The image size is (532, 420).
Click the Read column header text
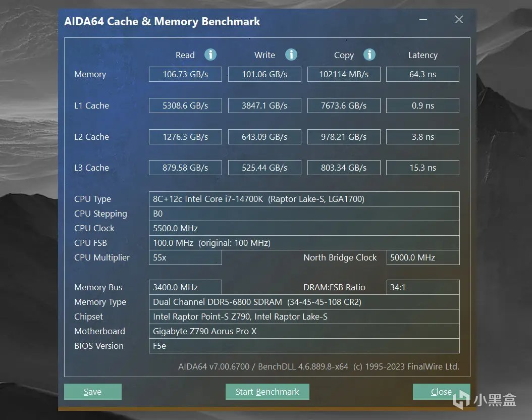pyautogui.click(x=185, y=55)
